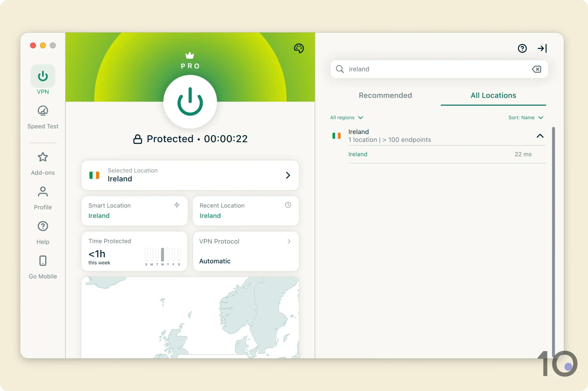Image resolution: width=588 pixels, height=391 pixels.
Task: Open Help from the sidebar
Action: [x=43, y=232]
